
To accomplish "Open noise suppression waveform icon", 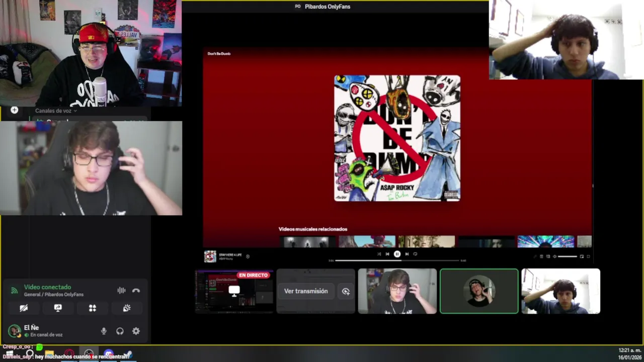I will pyautogui.click(x=121, y=290).
